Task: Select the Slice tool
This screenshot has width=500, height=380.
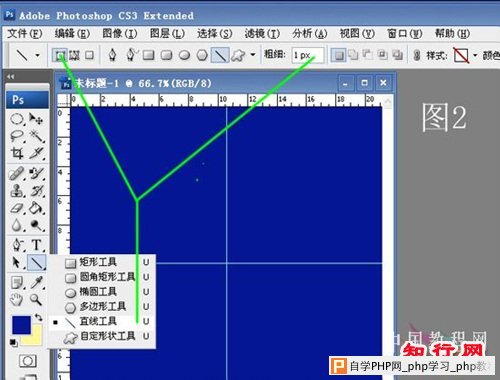Action: click(36, 153)
